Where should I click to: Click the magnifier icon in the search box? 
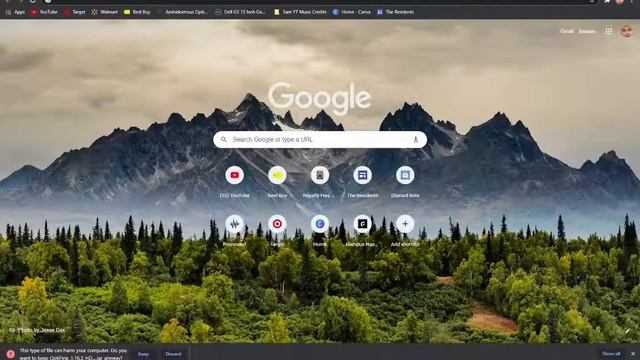click(224, 140)
